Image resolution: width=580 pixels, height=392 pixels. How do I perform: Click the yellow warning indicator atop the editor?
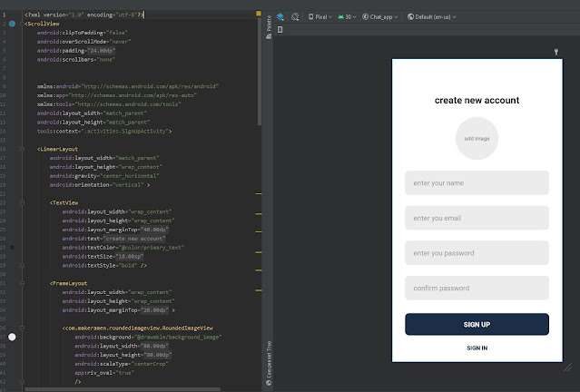(259, 15)
